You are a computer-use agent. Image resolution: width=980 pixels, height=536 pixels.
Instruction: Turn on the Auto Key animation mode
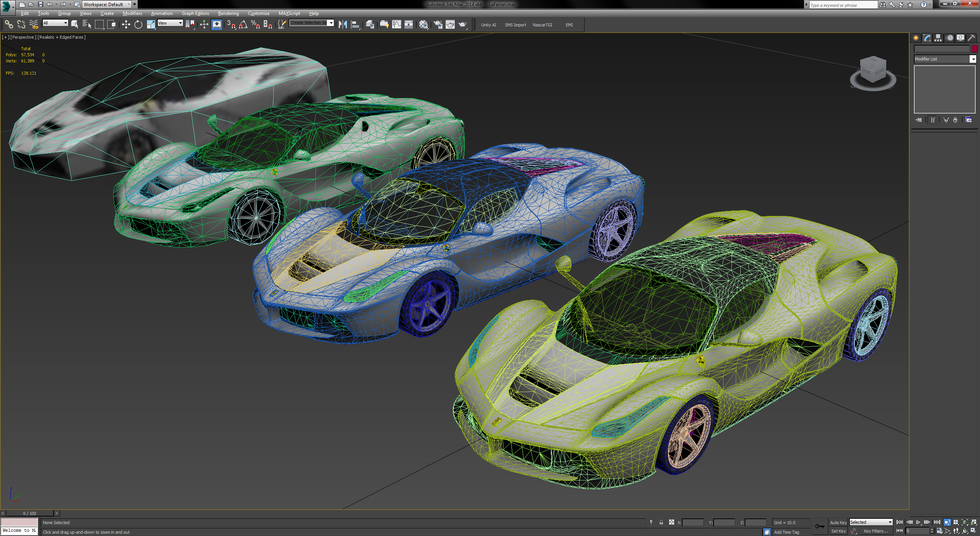pyautogui.click(x=839, y=522)
